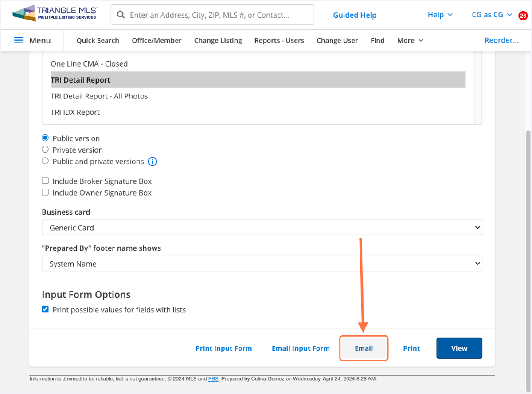The image size is (532, 394).
Task: Click the Email button
Action: tap(364, 348)
